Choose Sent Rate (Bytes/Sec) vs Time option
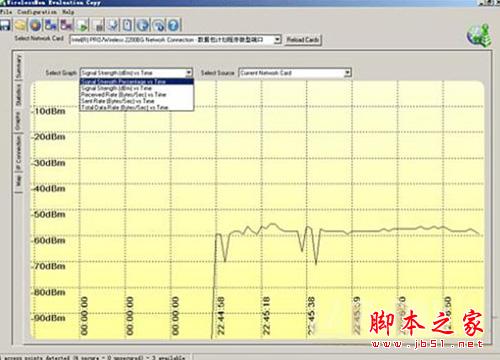500x360 pixels. point(137,101)
